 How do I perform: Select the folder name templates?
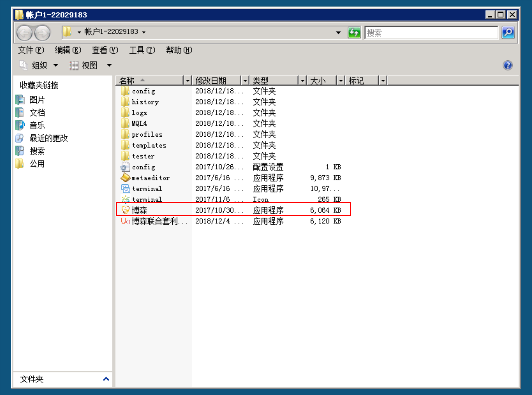149,145
